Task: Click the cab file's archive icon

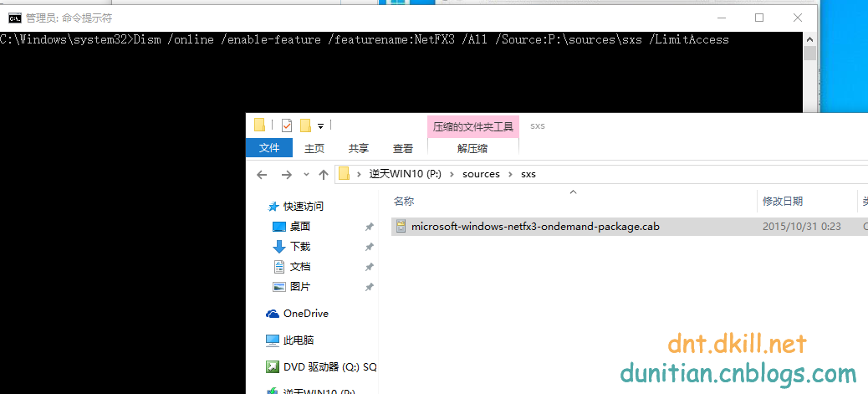Action: click(401, 227)
